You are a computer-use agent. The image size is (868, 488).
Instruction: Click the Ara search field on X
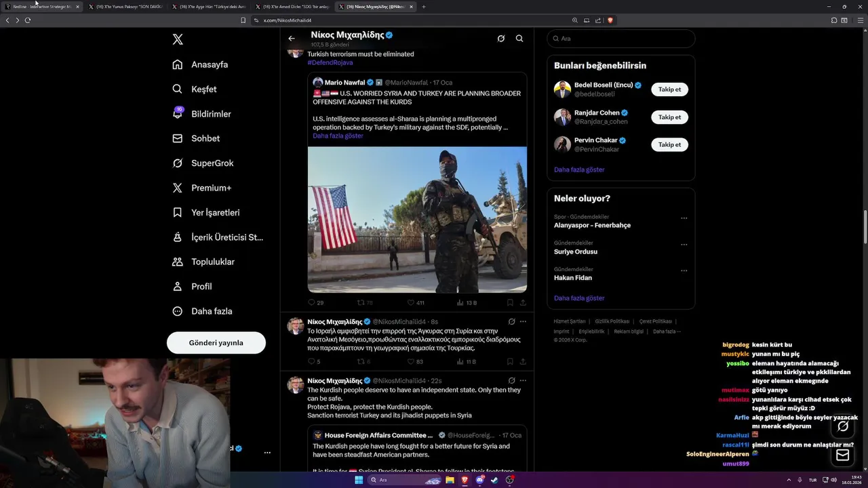pos(621,39)
